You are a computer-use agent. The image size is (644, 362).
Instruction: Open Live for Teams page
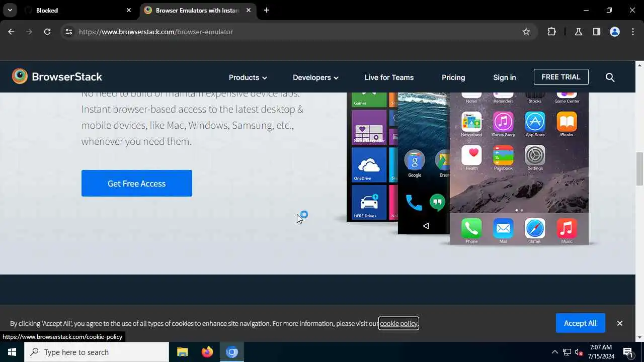click(389, 77)
